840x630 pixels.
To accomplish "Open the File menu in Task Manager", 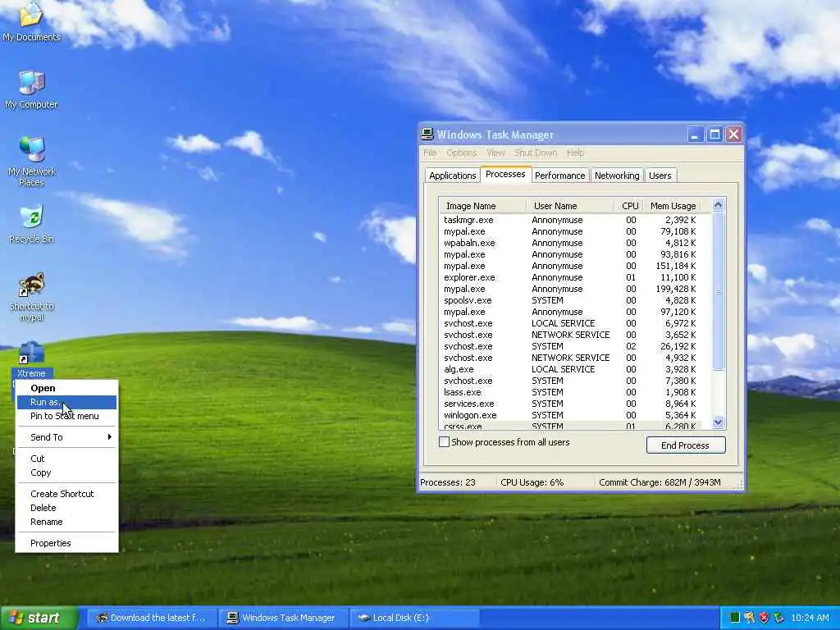I will point(430,153).
